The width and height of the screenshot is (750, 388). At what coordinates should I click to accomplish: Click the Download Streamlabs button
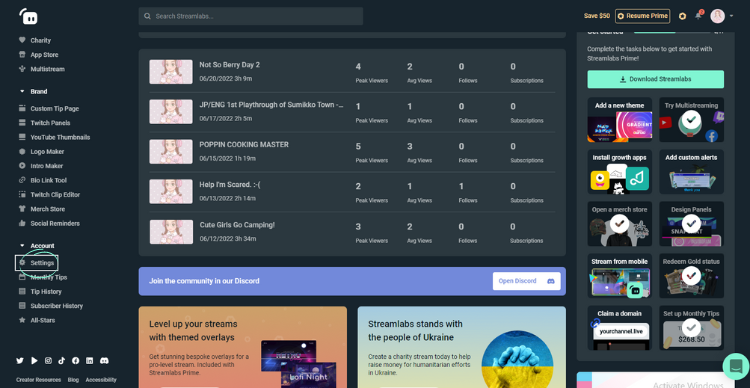(x=655, y=79)
